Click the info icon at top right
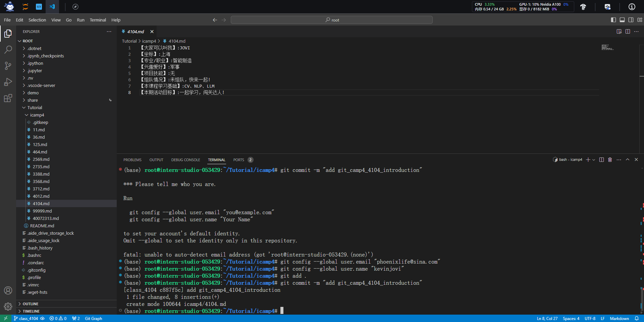Screen dimensions: 644x322 pos(632,7)
